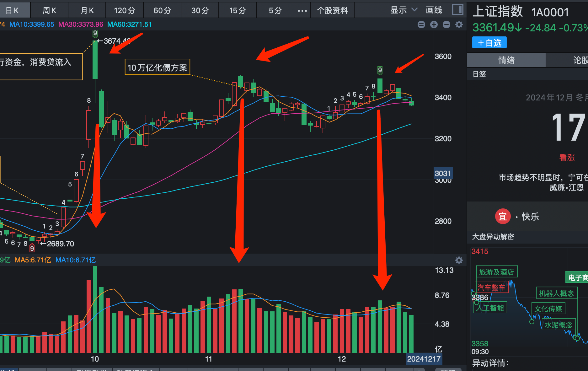Screen dimensions: 588x371
Task: Open the main chart settings gear icon
Action: [x=459, y=24]
